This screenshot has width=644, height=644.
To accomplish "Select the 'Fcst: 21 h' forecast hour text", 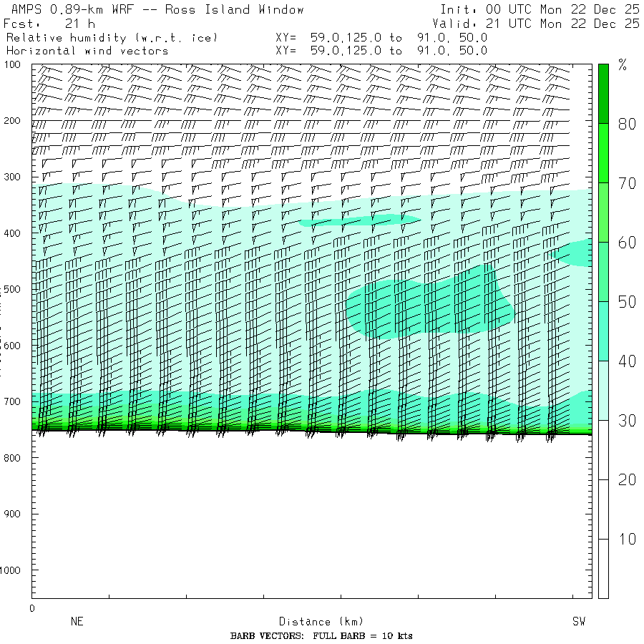I will 49,24.
